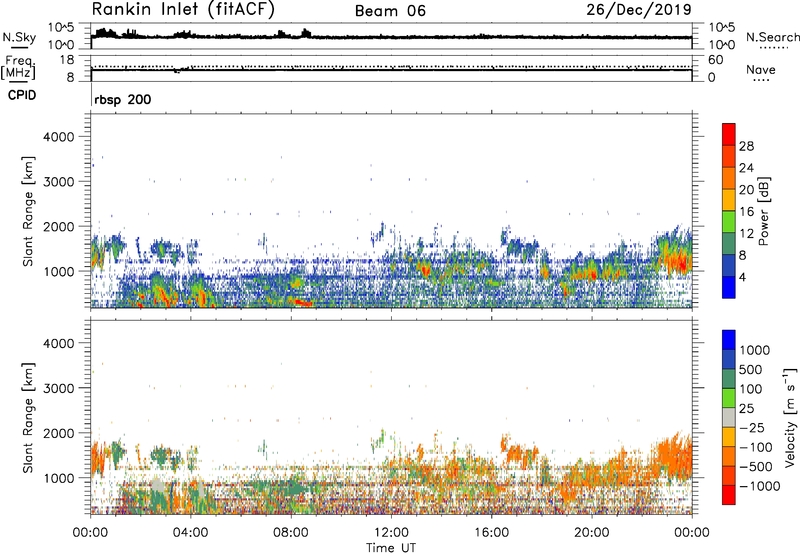The image size is (800, 554).
Task: Click the gray segment of the velocity colorbar
Action: (x=729, y=417)
